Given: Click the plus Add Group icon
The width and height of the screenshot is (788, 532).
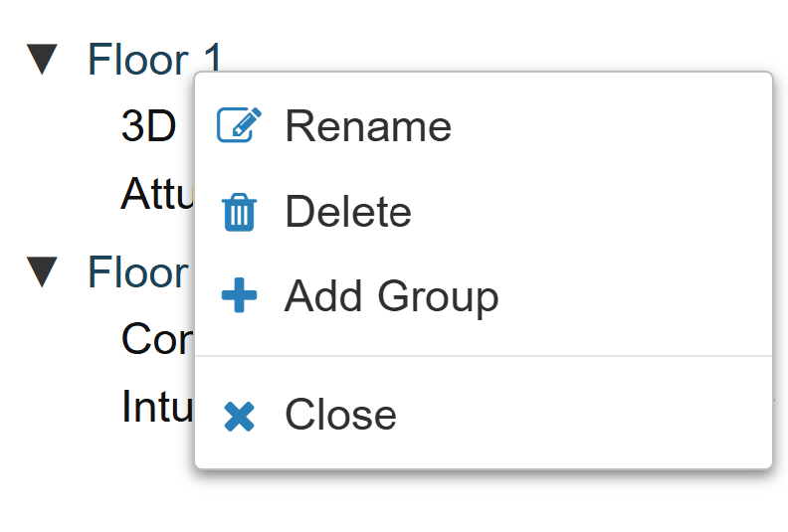Looking at the screenshot, I should click(239, 296).
